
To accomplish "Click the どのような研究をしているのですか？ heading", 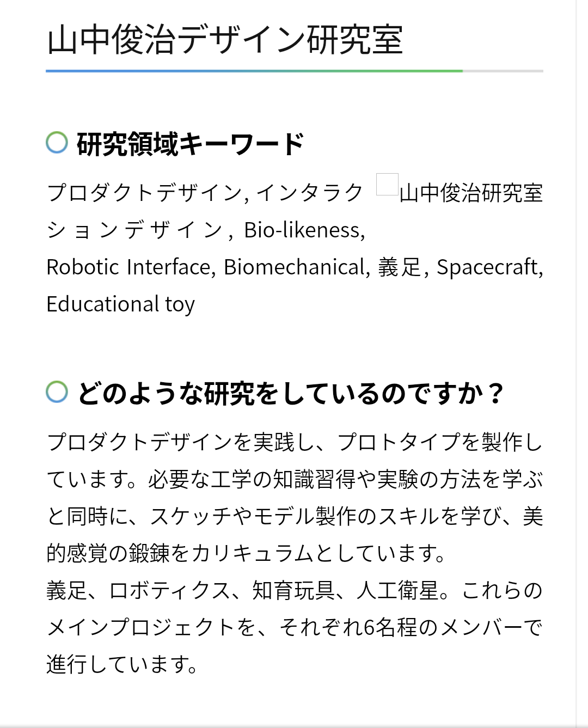I will coord(291,393).
